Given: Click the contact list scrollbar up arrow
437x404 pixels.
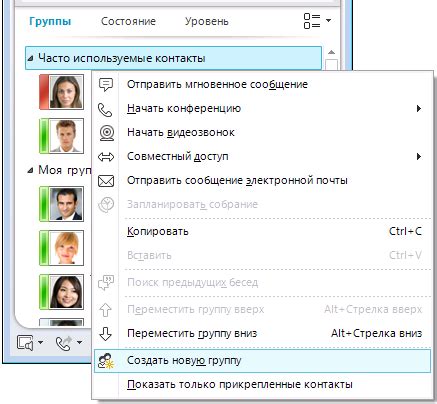Looking at the screenshot, I should click(331, 53).
